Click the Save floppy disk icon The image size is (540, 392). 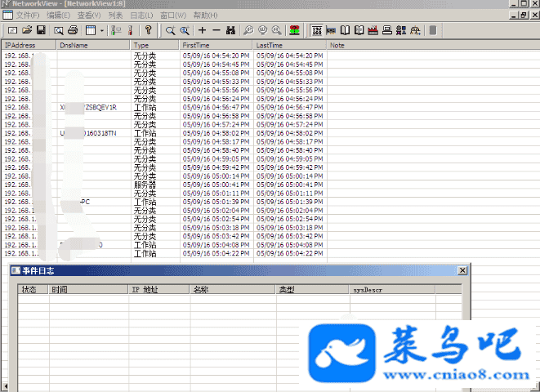(x=40, y=30)
